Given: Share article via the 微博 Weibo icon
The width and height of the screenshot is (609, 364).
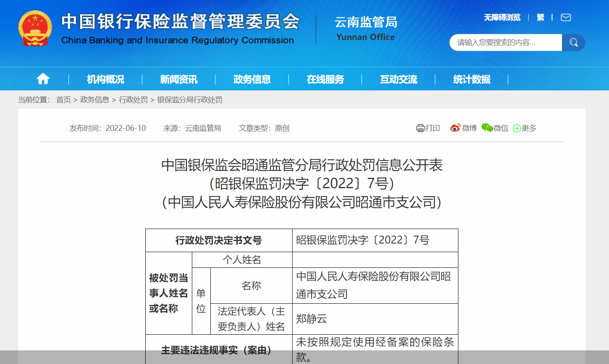Looking at the screenshot, I should (455, 128).
